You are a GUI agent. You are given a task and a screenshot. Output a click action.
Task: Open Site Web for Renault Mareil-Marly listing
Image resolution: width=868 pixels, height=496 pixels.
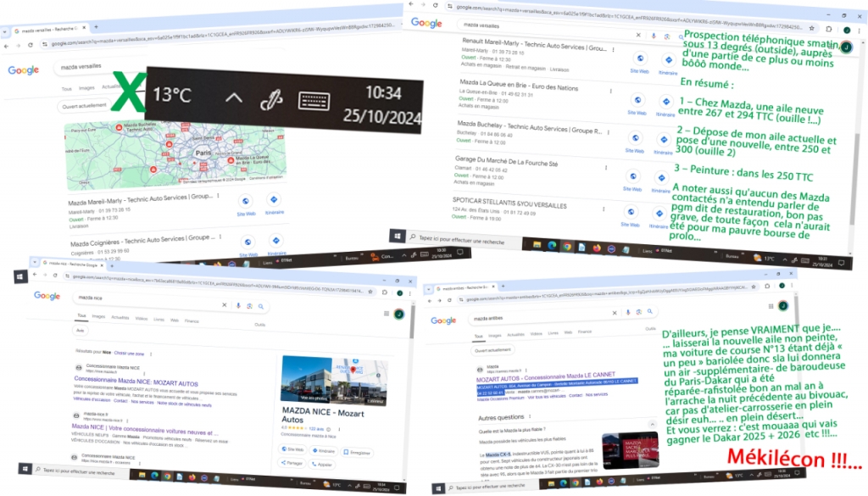[x=640, y=62]
